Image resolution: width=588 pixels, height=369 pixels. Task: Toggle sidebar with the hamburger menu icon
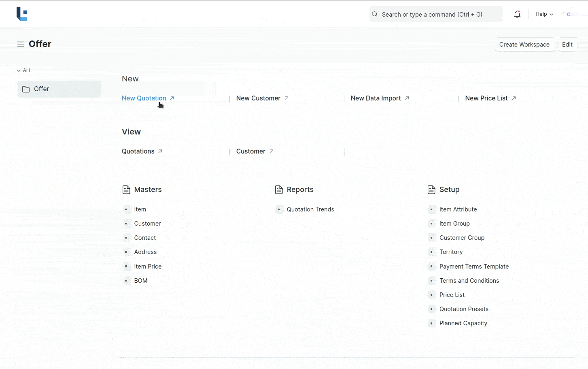pyautogui.click(x=21, y=44)
